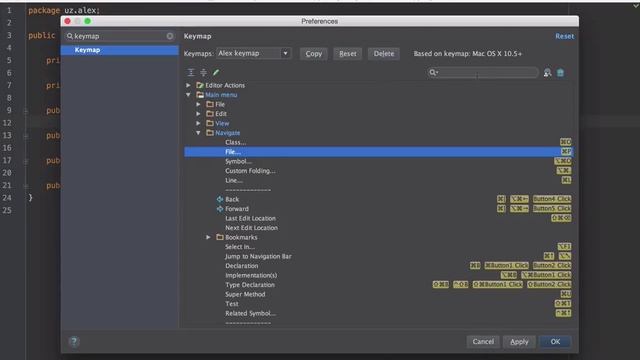Image resolution: width=640 pixels, height=360 pixels.
Task: Open the Alex keymap dropdown
Action: click(253, 53)
